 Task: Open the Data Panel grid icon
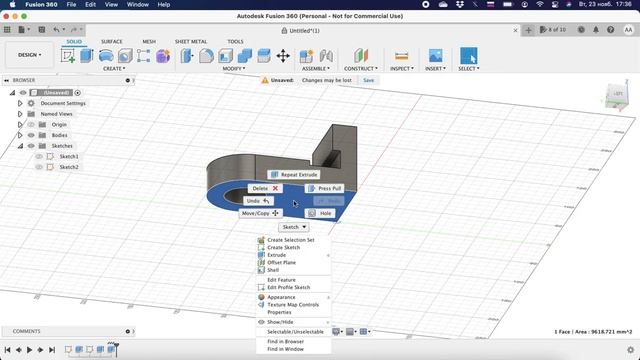click(x=7, y=29)
